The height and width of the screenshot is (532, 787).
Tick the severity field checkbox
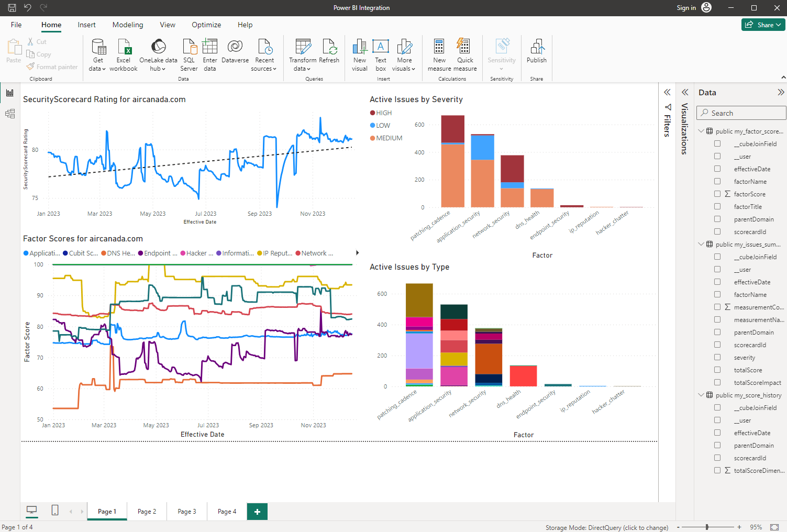[717, 357]
